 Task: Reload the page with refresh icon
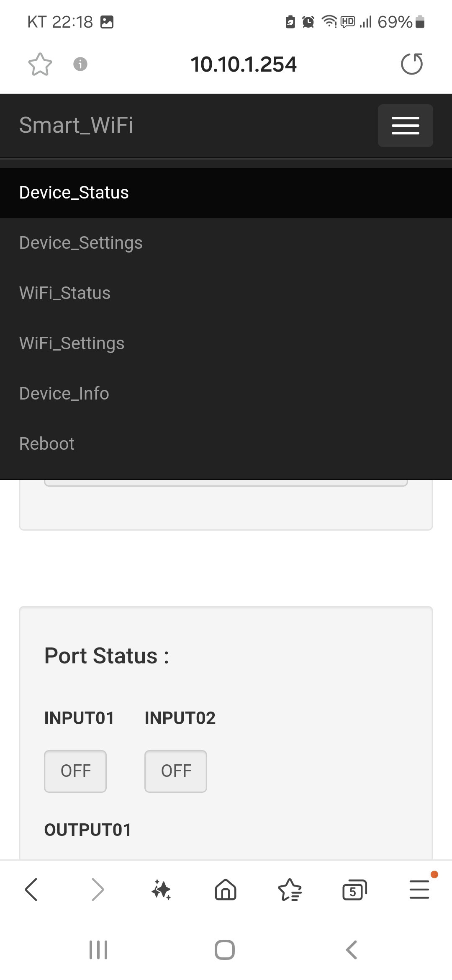coord(412,64)
